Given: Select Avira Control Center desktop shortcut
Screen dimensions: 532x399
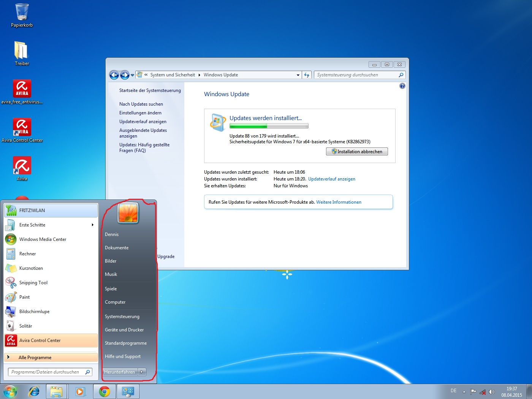Looking at the screenshot, I should (x=22, y=130).
